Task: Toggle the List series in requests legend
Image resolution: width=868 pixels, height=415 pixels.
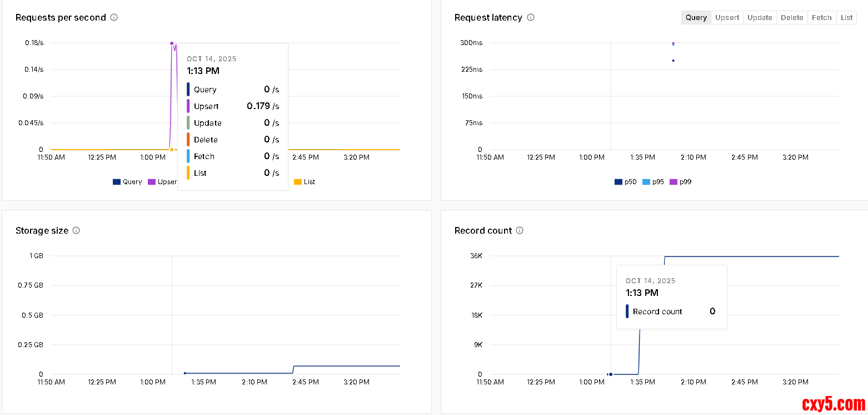Action: pyautogui.click(x=305, y=182)
